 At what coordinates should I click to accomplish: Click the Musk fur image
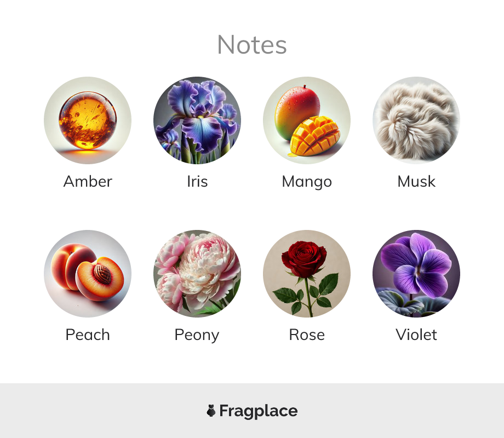tap(416, 120)
